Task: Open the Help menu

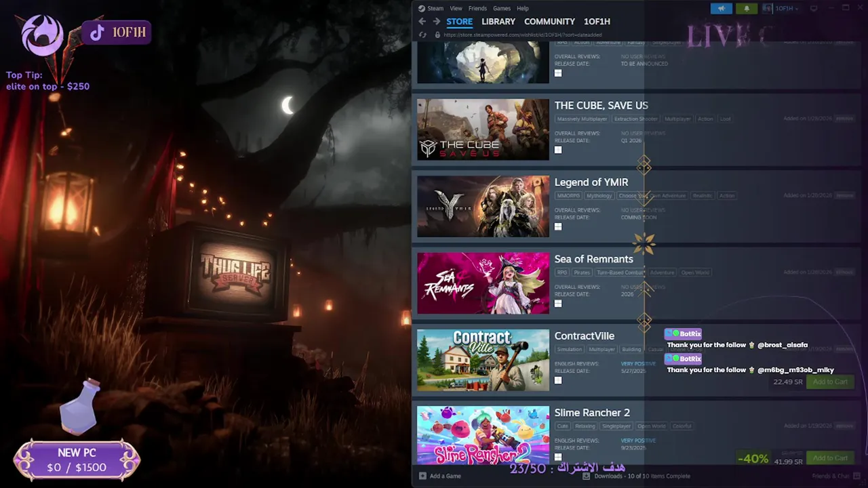Action: tap(523, 8)
